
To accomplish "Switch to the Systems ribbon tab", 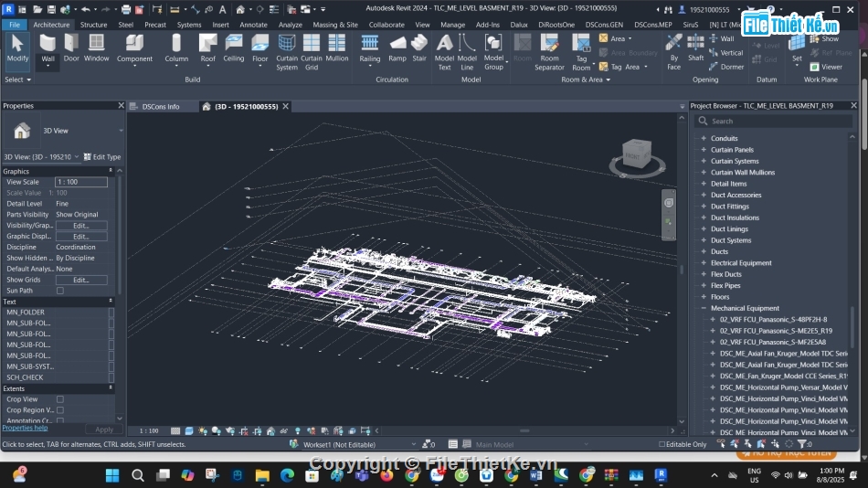I will pyautogui.click(x=189, y=25).
